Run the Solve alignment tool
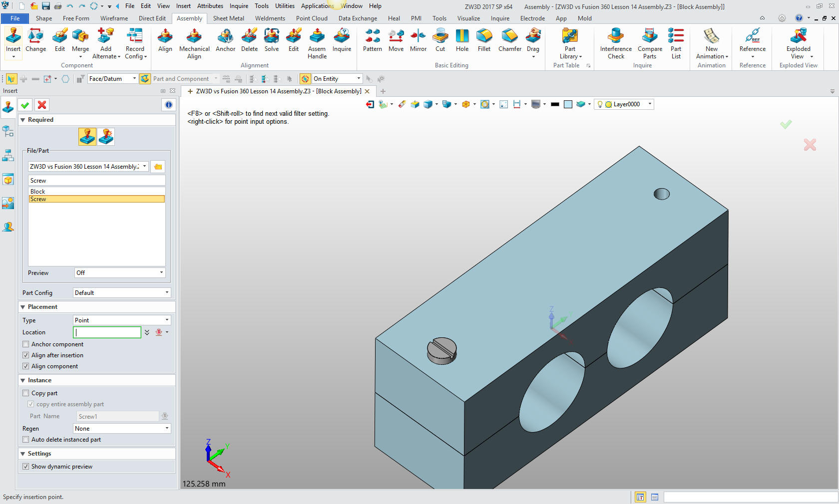This screenshot has height=504, width=839. click(272, 40)
